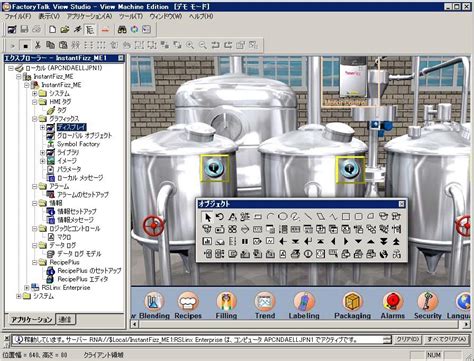474x361 pixels.
Task: Pick the Text tool in Objects palette
Action: tap(232, 217)
